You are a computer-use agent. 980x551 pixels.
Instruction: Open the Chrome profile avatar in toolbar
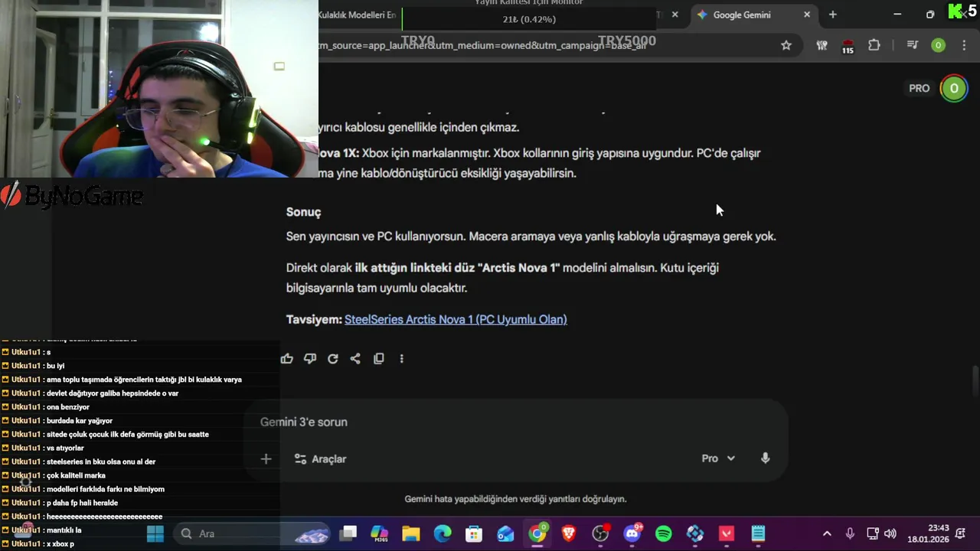[938, 45]
